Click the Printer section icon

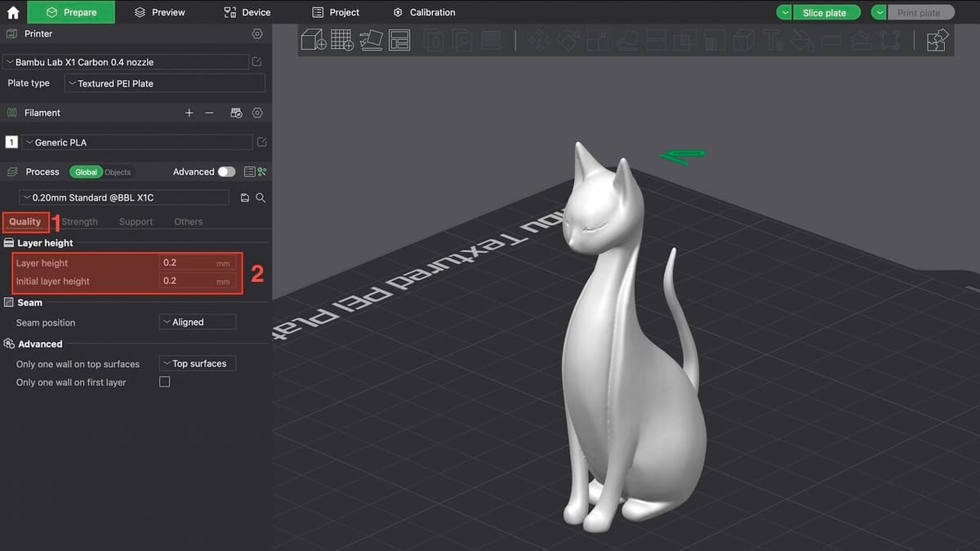coord(11,34)
